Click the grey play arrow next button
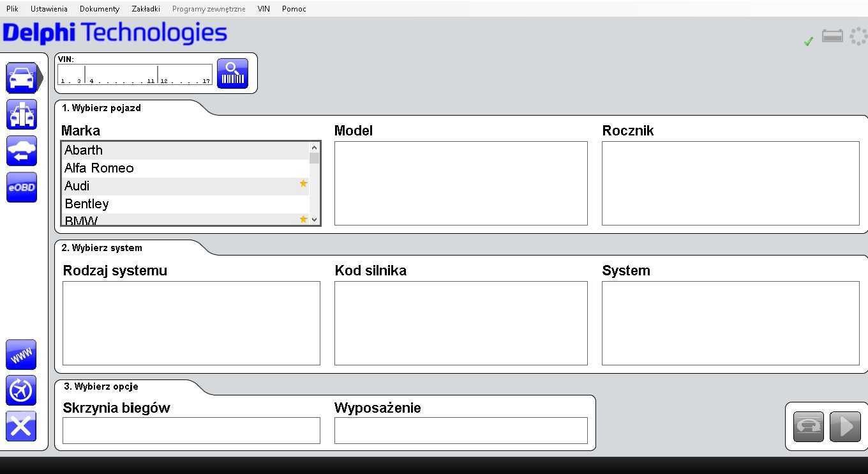Screen dimensions: 868x474 (845, 427)
